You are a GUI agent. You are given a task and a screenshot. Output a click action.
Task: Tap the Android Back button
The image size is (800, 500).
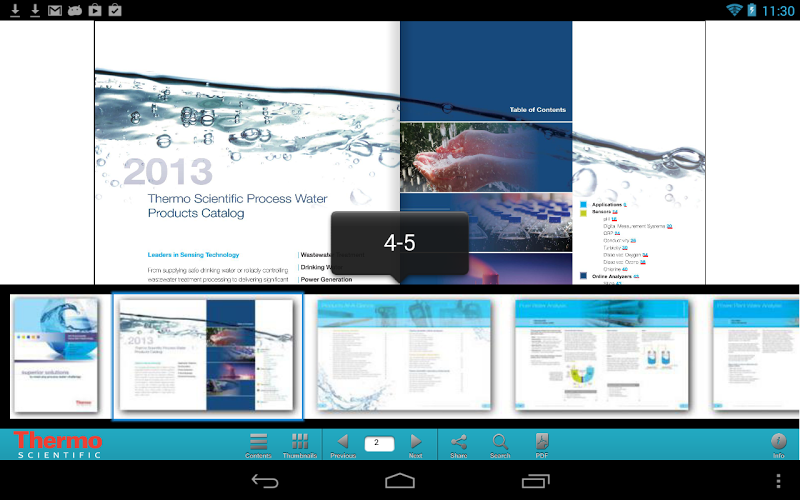point(265,481)
